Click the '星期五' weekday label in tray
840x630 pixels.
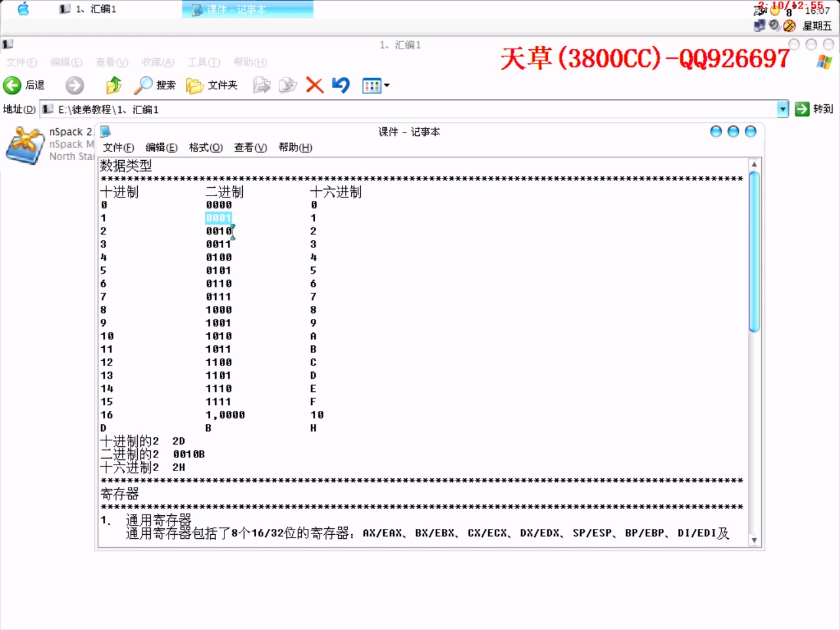point(817,26)
